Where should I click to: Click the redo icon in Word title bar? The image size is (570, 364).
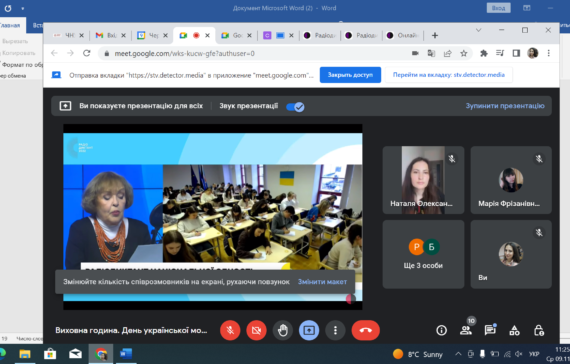(x=8, y=8)
